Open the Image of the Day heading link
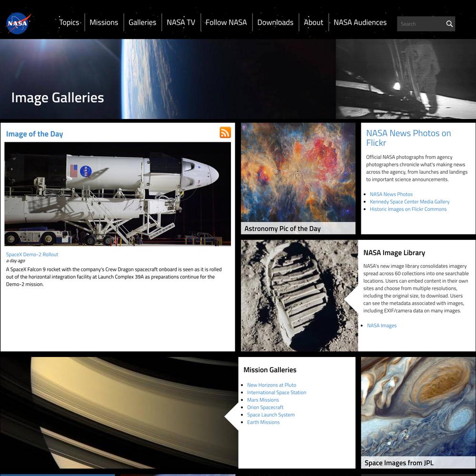Image resolution: width=476 pixels, height=476 pixels. 35,134
